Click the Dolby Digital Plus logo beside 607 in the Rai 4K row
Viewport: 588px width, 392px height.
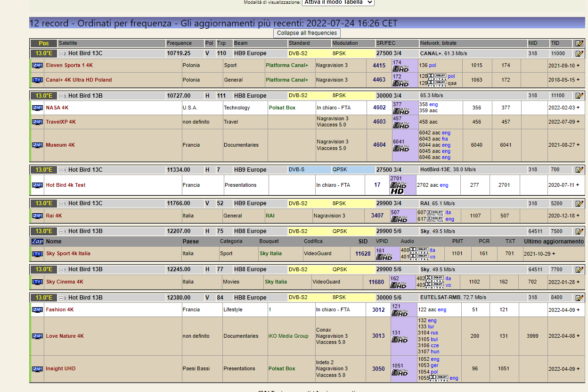point(435,213)
